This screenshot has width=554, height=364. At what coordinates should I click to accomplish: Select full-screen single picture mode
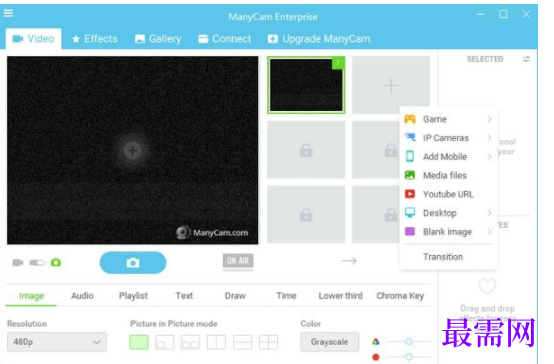pos(139,342)
